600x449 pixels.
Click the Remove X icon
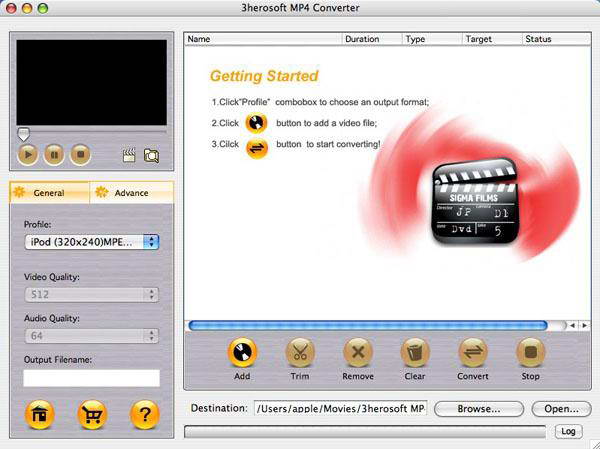pyautogui.click(x=358, y=352)
